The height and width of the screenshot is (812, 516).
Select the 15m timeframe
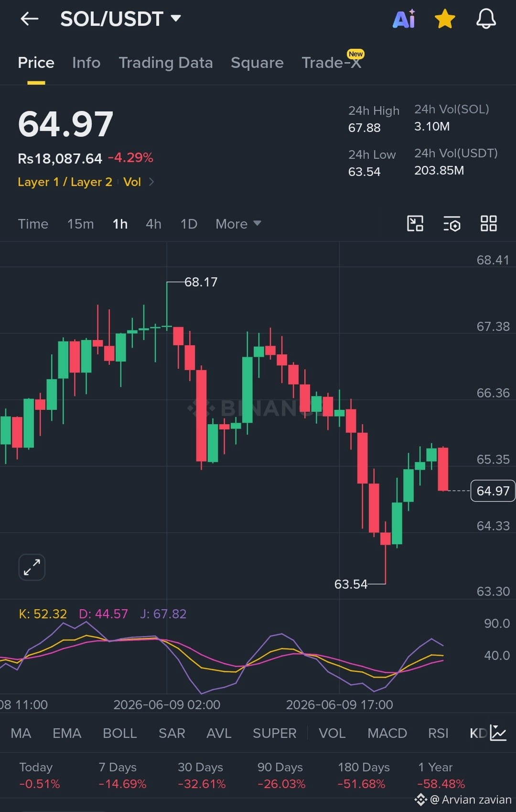click(80, 224)
